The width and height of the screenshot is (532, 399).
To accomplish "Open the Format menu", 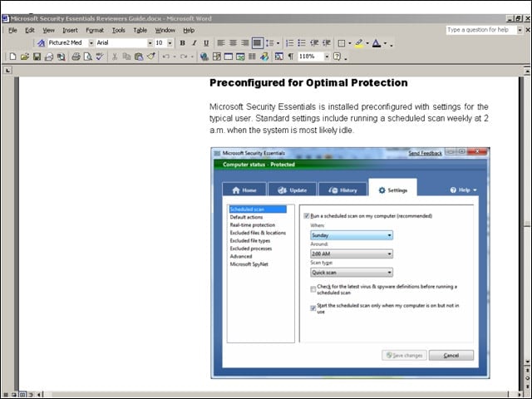I will pyautogui.click(x=95, y=30).
